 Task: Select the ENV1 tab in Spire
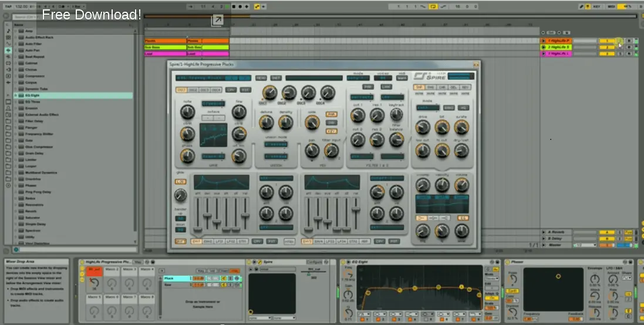197,242
